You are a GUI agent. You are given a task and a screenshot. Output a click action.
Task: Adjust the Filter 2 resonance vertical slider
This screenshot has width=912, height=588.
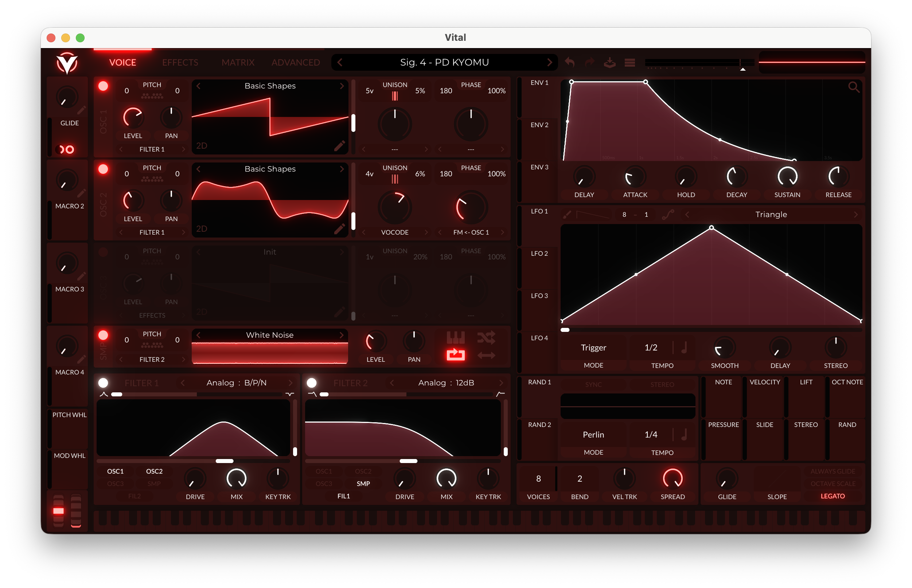click(506, 428)
